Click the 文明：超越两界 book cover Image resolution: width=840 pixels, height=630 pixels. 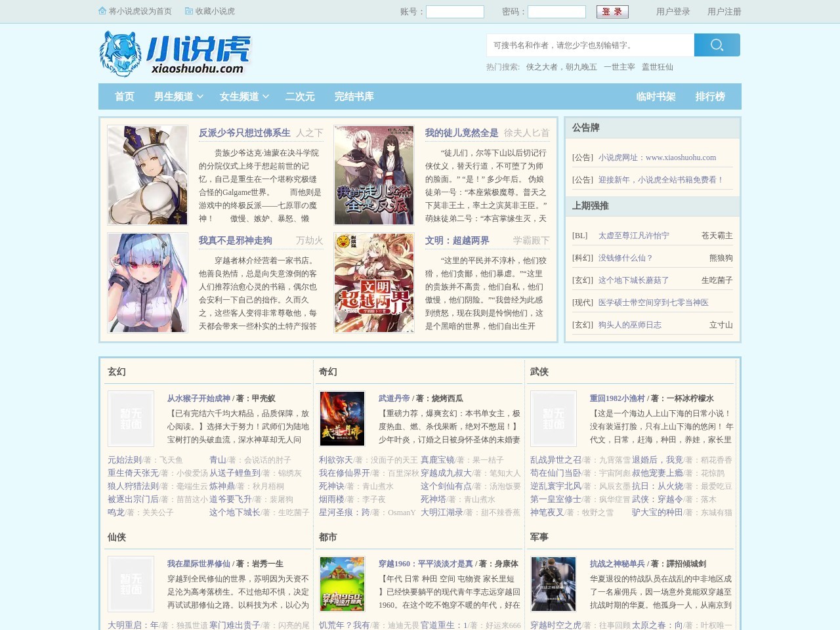tap(373, 283)
